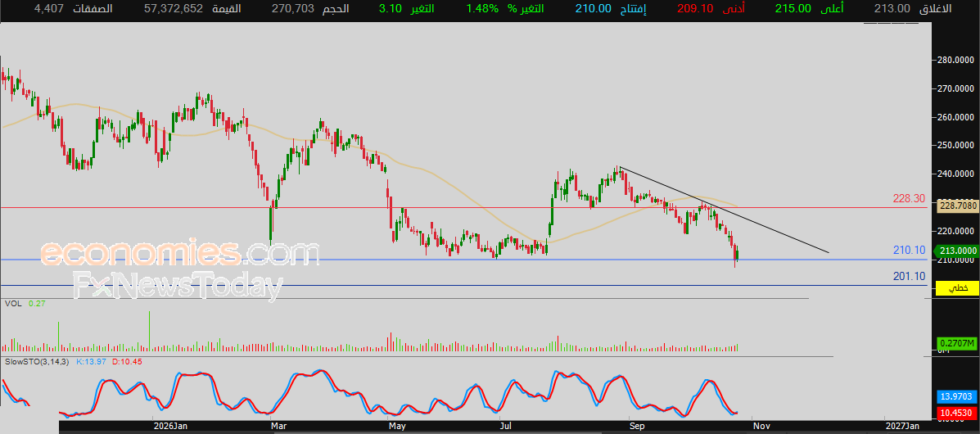The image size is (980, 434).
Task: Click the 220.0000 price axis label
Action: pos(956,231)
